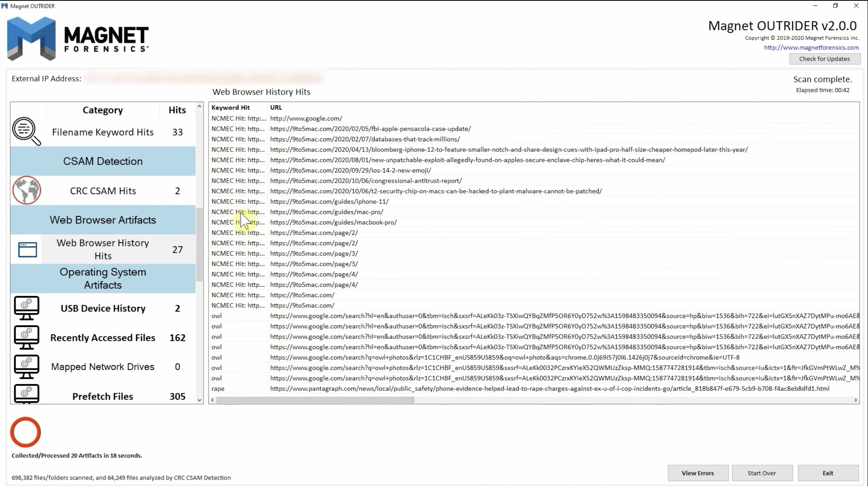
Task: Click the Elapsed time 00:42 text
Action: 823,90
